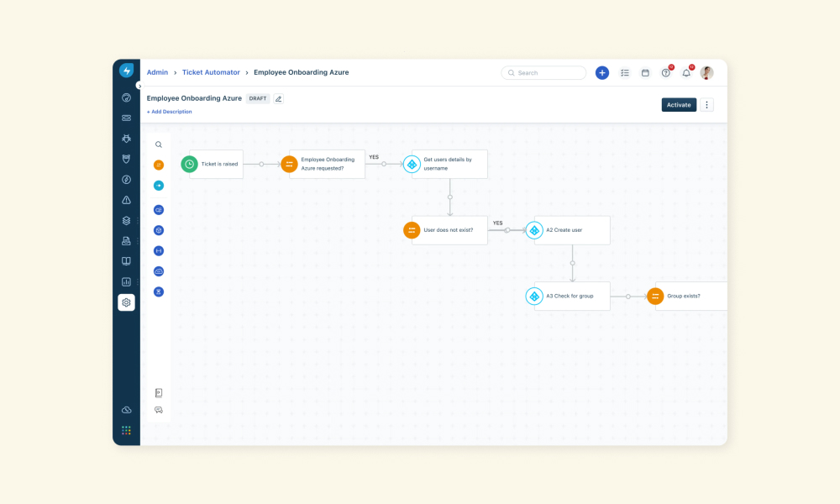
Task: Open the Admin gear icon in sidebar
Action: click(127, 302)
